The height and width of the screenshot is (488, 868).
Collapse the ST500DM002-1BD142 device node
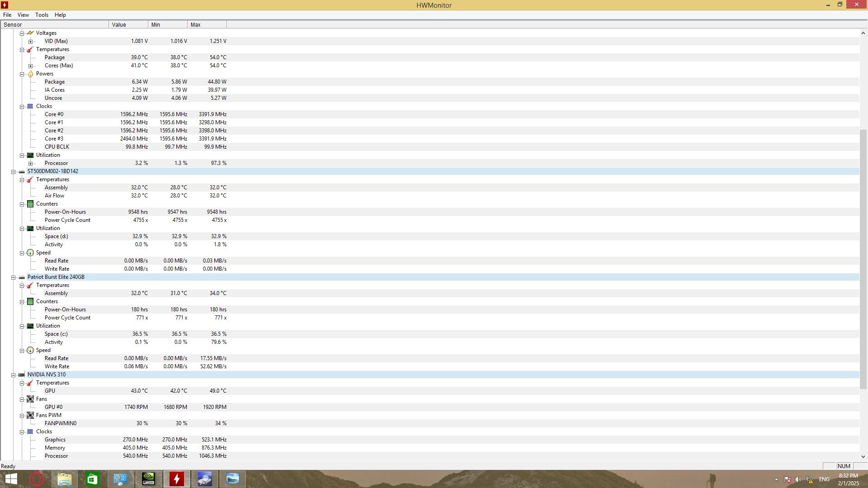[x=13, y=172]
